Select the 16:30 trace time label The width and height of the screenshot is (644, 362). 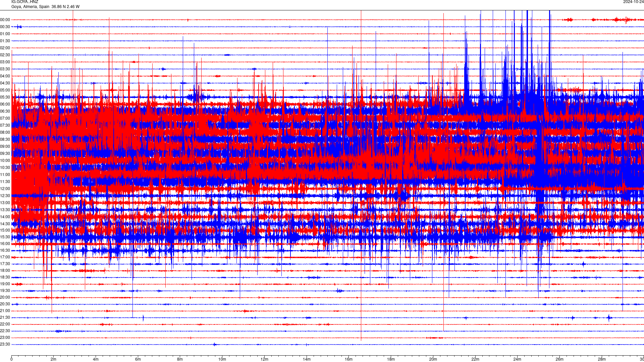(x=5, y=250)
